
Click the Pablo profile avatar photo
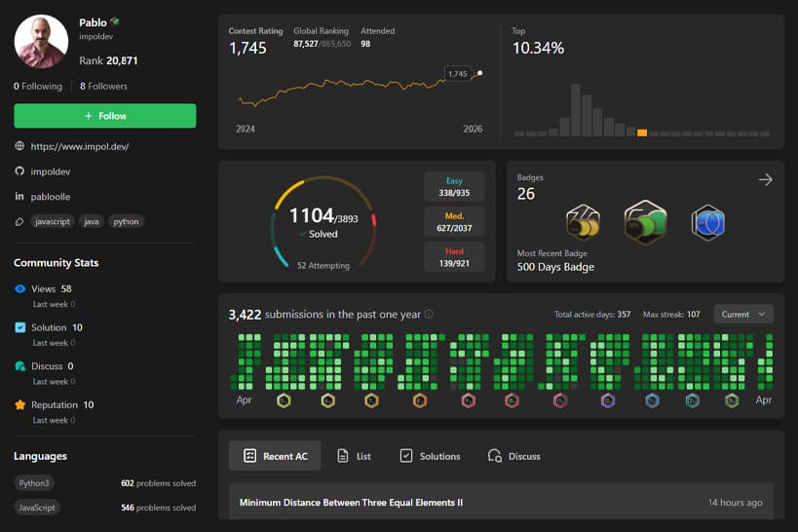[41, 41]
